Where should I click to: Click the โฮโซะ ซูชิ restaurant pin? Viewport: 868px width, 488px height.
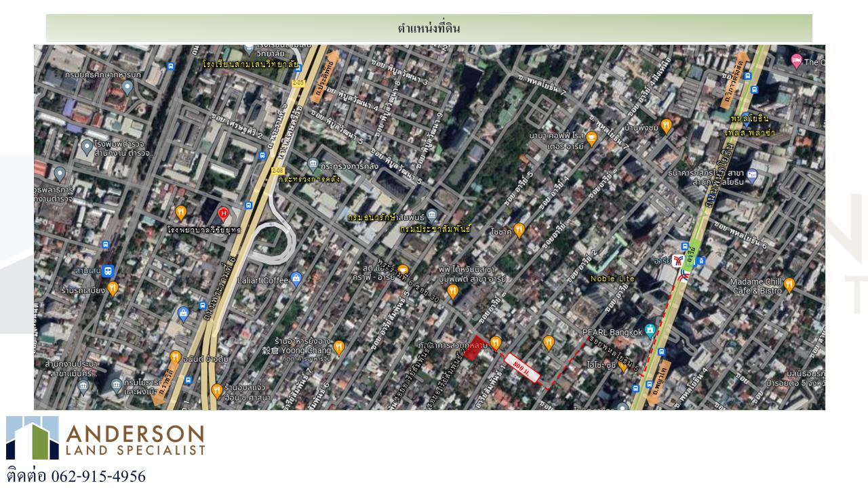click(x=625, y=365)
